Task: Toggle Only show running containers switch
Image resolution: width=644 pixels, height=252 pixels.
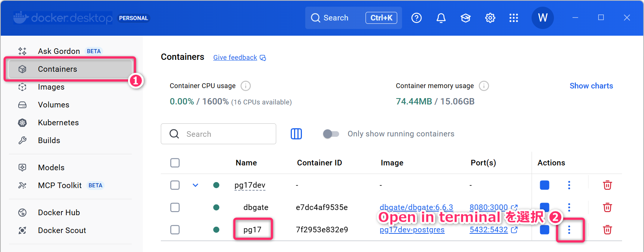Action: click(x=331, y=134)
